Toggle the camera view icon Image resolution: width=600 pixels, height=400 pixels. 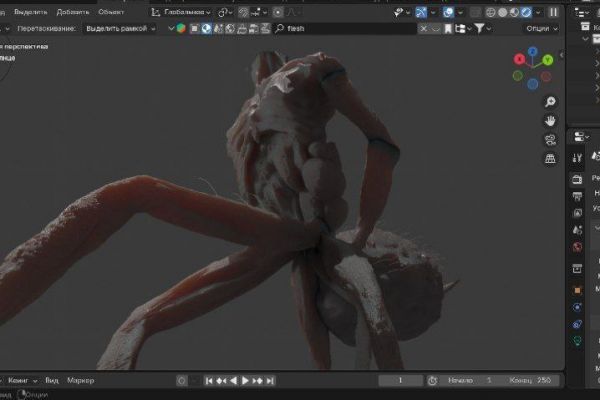[x=550, y=139]
